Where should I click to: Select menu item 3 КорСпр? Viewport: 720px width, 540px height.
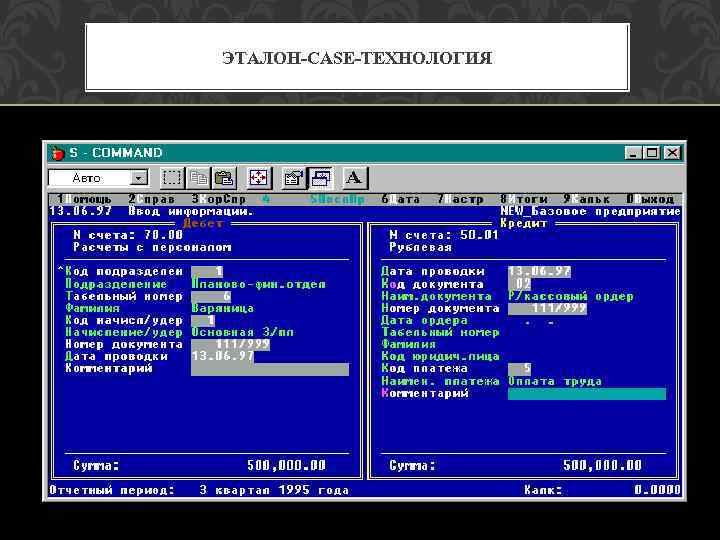pos(219,199)
